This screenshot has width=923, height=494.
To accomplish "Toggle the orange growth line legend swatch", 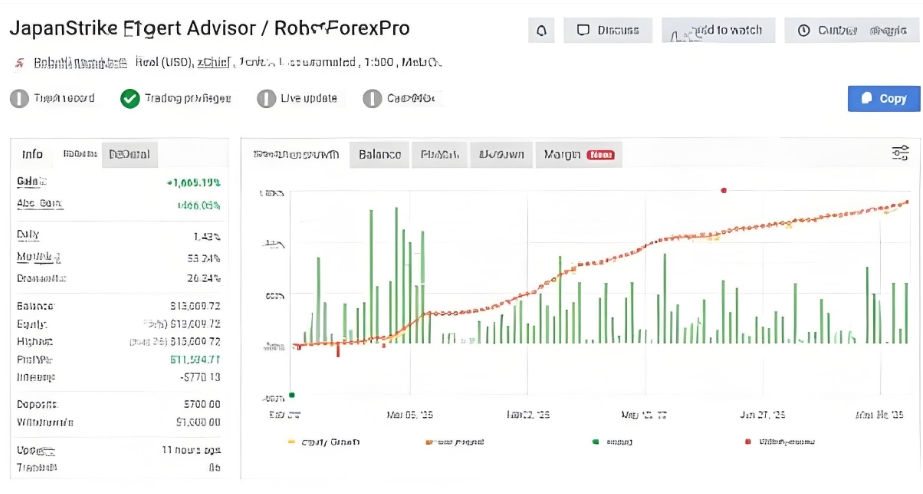I will [429, 441].
